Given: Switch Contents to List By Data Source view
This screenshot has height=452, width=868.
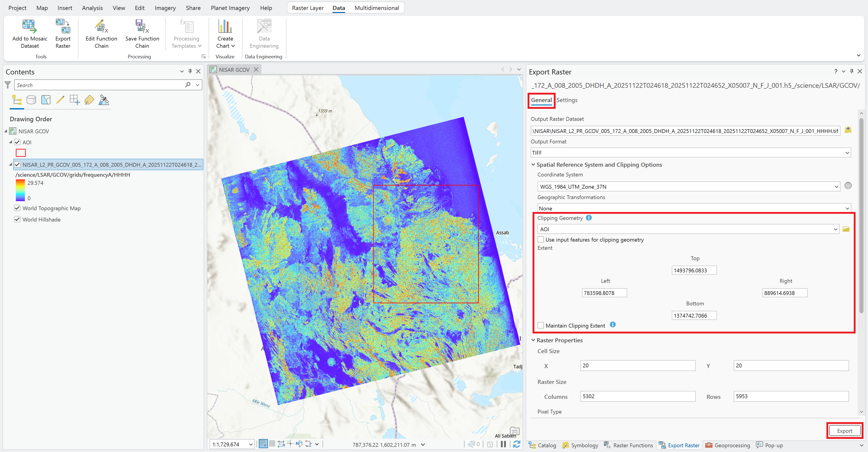Looking at the screenshot, I should click(x=31, y=100).
